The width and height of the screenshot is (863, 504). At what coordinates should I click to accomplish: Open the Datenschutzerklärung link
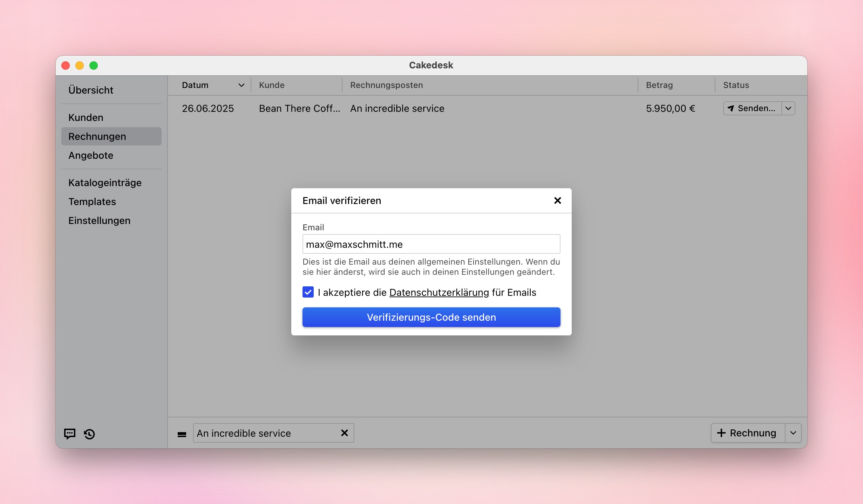pyautogui.click(x=438, y=292)
